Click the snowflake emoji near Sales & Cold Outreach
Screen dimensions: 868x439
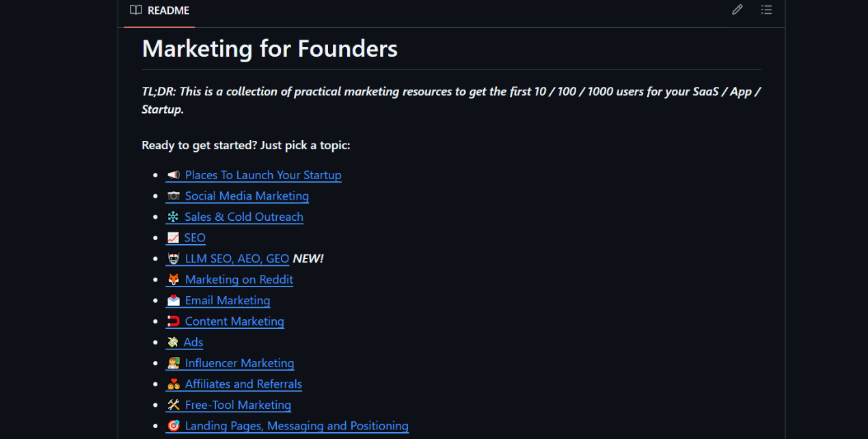coord(173,216)
